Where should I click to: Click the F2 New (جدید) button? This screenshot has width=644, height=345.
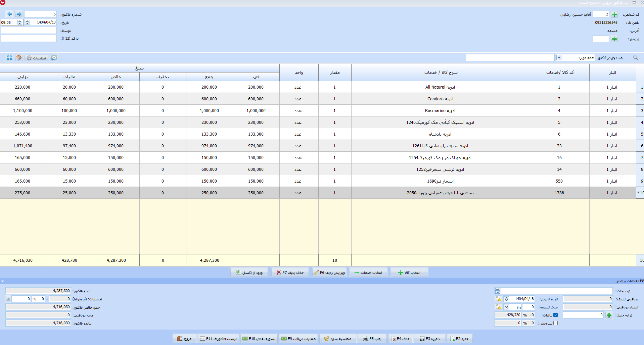460,339
